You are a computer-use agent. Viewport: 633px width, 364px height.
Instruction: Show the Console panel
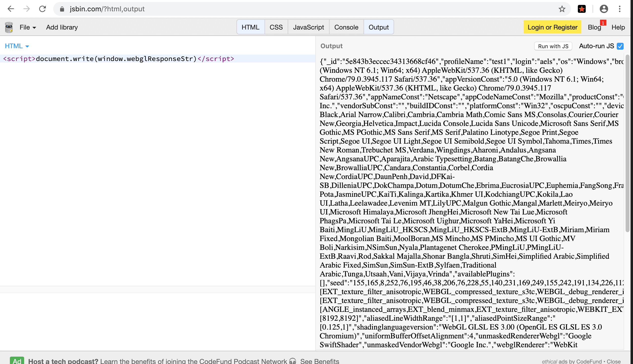coord(346,27)
